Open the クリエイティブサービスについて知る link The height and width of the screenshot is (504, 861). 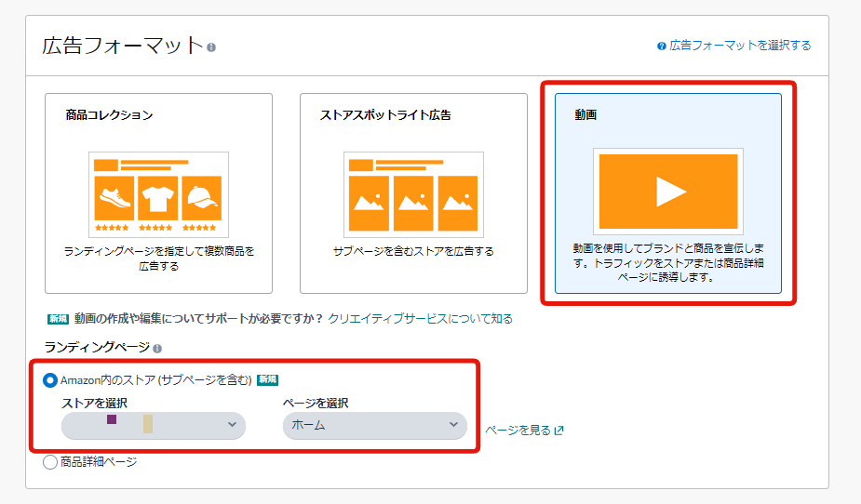tap(420, 319)
